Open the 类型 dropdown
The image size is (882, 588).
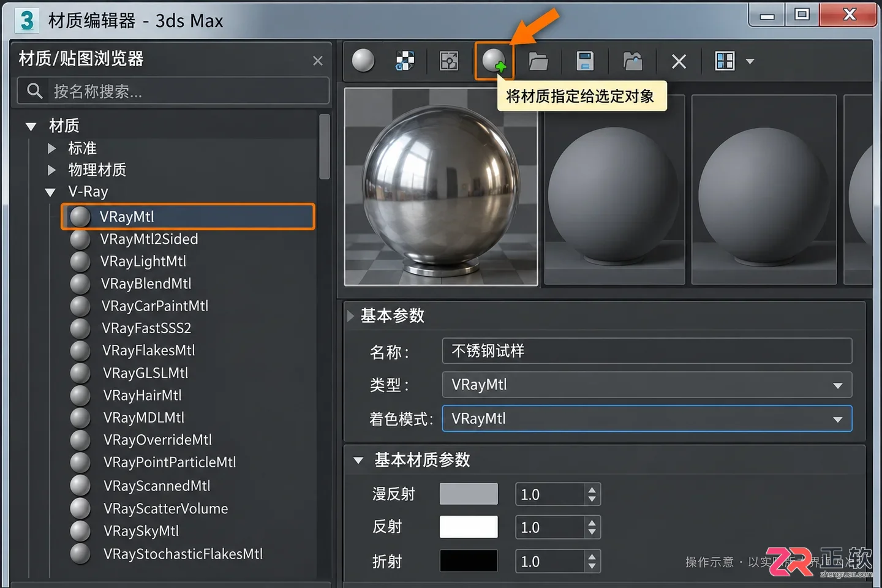[x=647, y=385]
